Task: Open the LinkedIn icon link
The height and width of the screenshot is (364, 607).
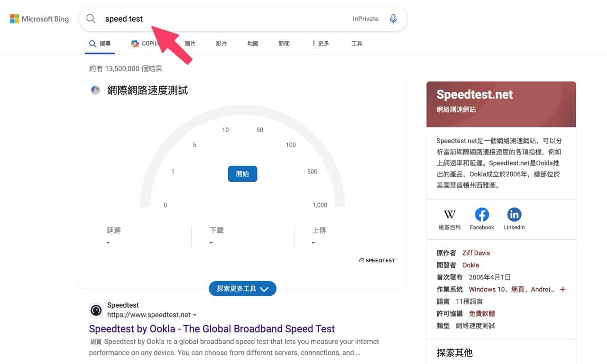Action: (514, 215)
